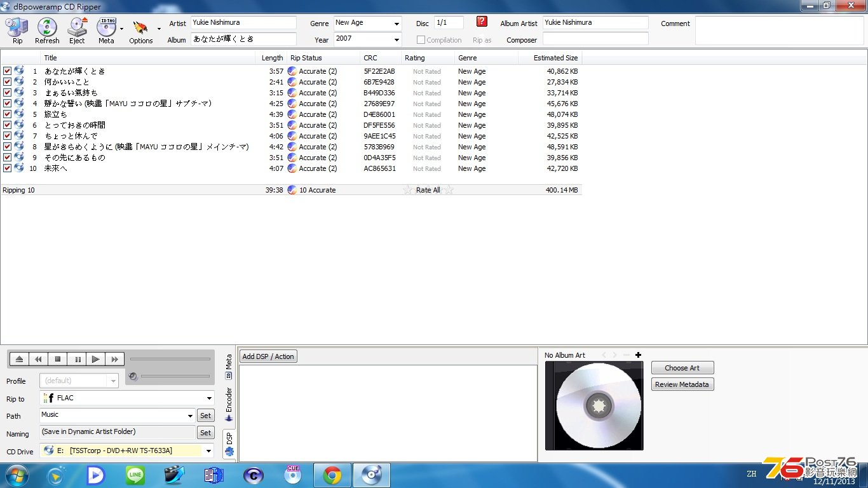The width and height of the screenshot is (868, 488).
Task: Click the Choose Art button
Action: tap(682, 368)
